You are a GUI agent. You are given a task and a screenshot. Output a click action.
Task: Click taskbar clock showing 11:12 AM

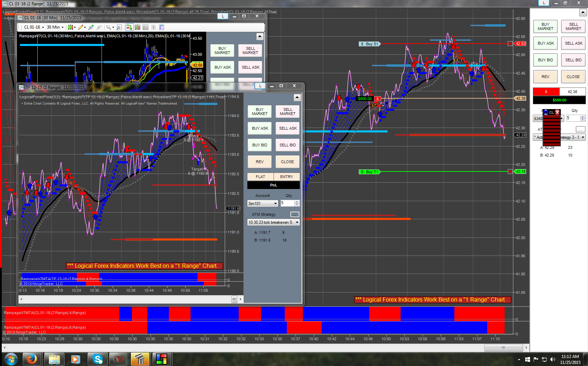[570, 359]
